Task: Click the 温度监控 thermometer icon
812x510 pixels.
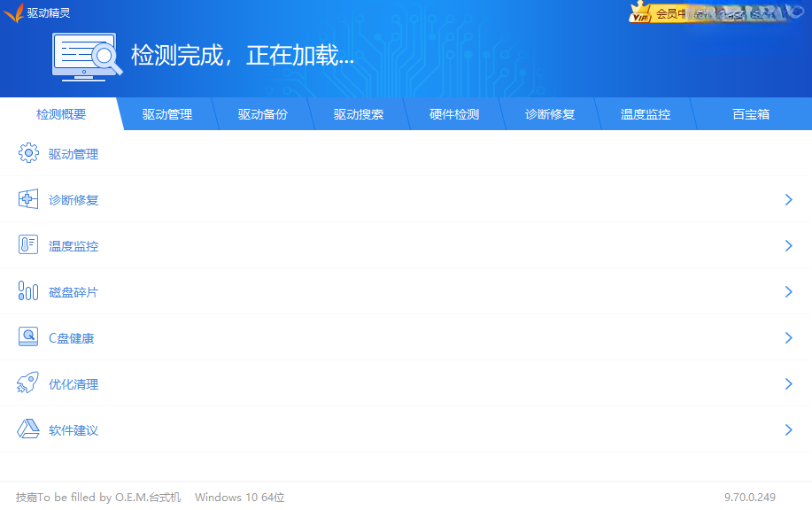Action: 28,245
